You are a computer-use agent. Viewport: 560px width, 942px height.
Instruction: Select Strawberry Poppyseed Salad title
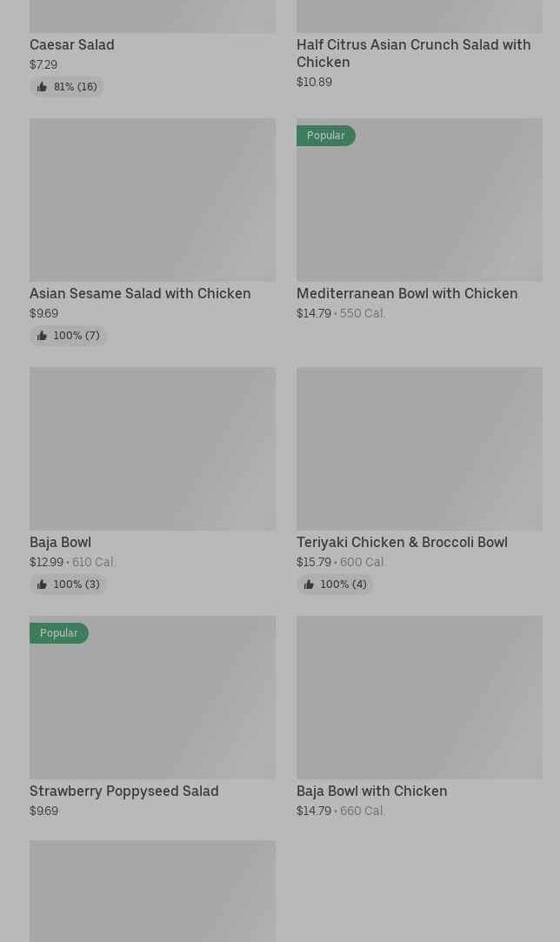tap(123, 791)
